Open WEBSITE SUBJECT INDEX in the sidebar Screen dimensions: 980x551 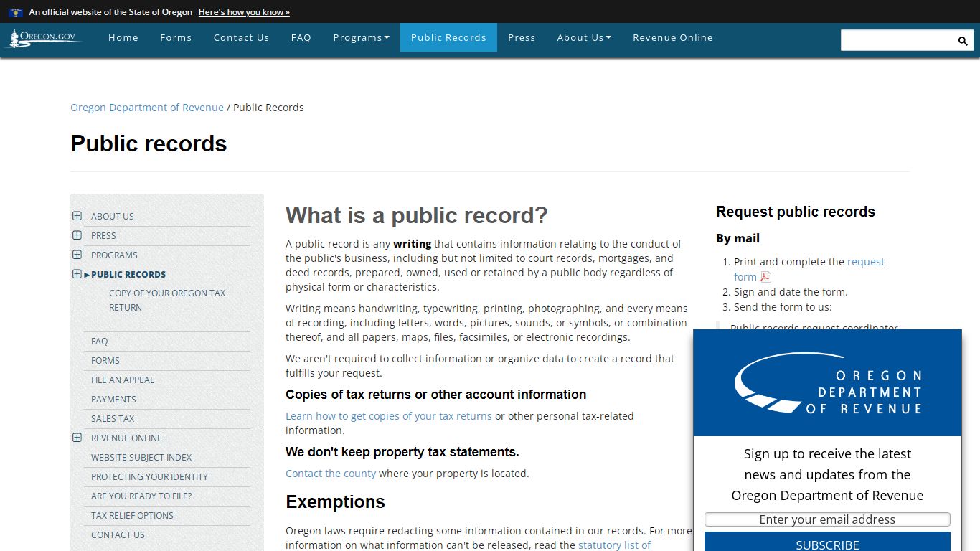(141, 458)
